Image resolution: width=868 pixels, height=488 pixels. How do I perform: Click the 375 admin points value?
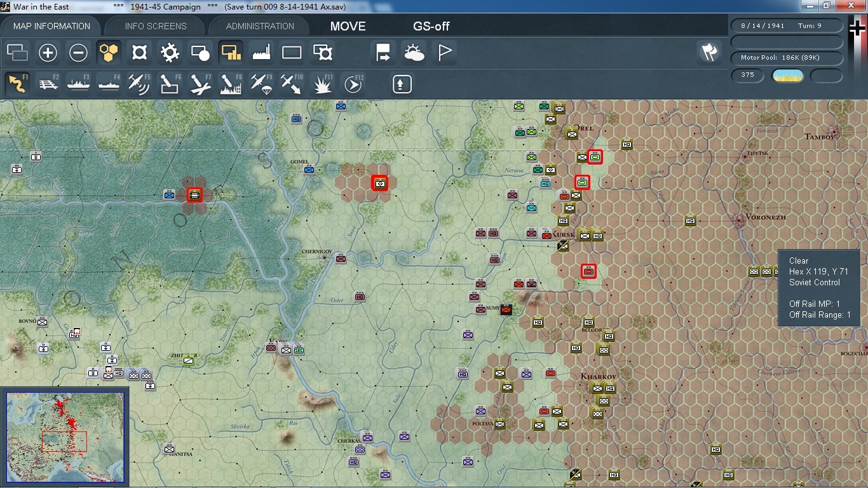click(x=747, y=75)
